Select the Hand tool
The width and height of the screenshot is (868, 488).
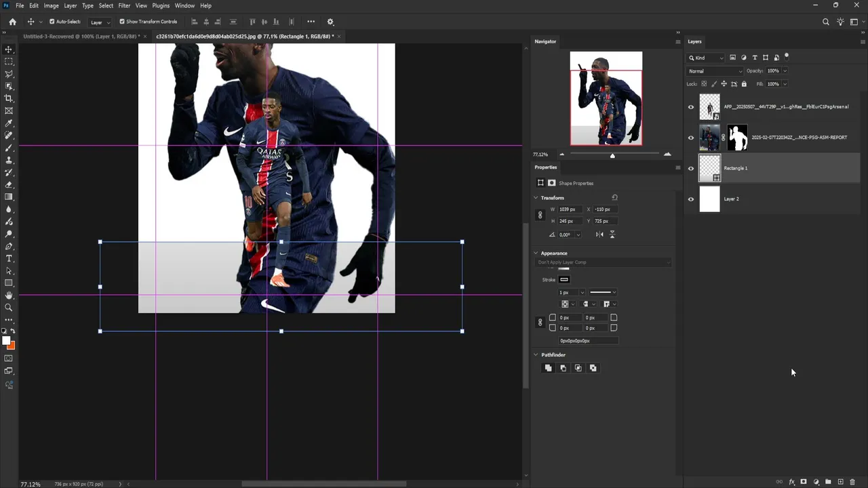(9, 295)
